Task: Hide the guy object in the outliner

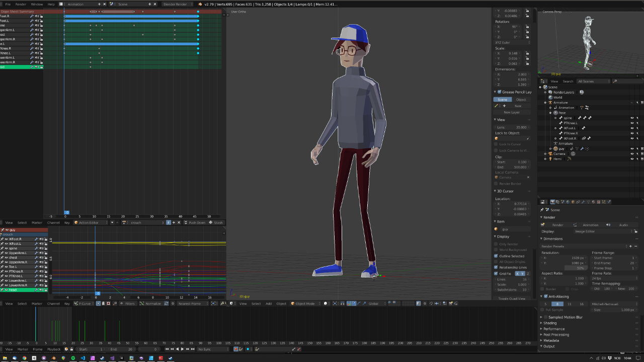Action: tap(632, 149)
